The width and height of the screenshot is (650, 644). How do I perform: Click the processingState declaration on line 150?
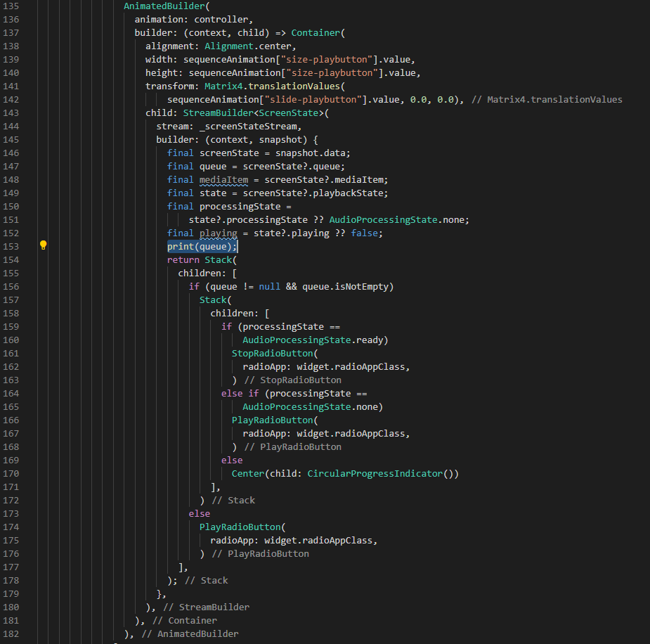pos(240,207)
